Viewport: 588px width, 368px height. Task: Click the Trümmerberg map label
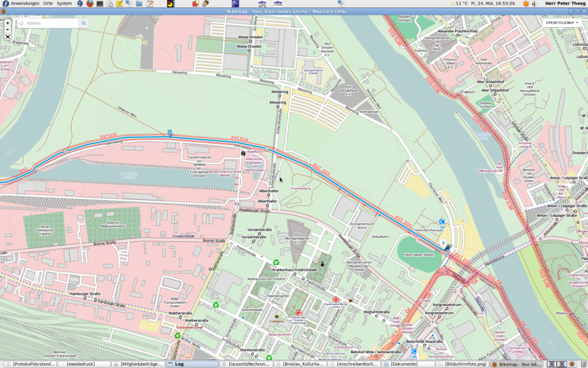[x=300, y=188]
